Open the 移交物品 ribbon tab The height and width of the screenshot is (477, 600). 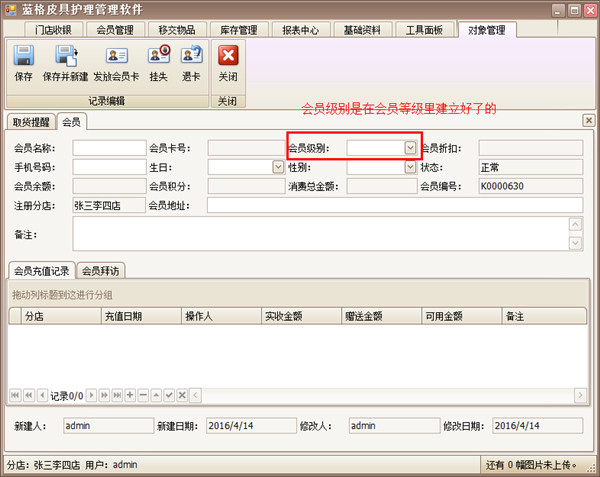click(x=177, y=30)
